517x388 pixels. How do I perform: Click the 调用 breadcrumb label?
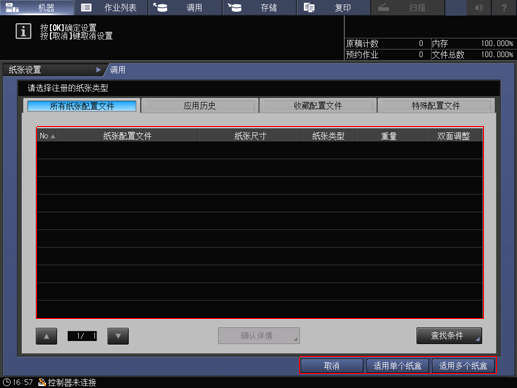[x=118, y=70]
